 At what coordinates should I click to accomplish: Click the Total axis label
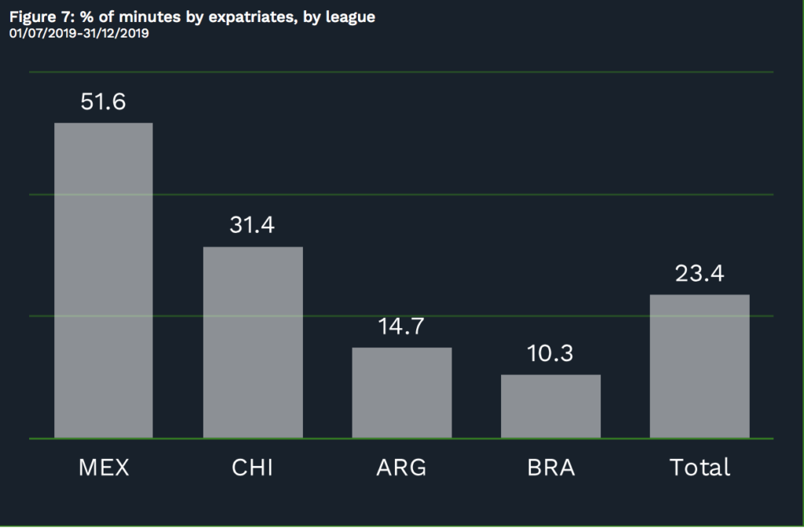coord(700,468)
